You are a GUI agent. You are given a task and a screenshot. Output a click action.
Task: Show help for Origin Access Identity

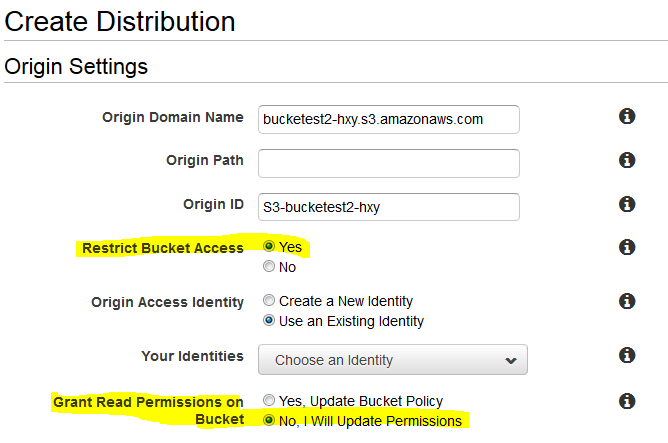point(627,301)
